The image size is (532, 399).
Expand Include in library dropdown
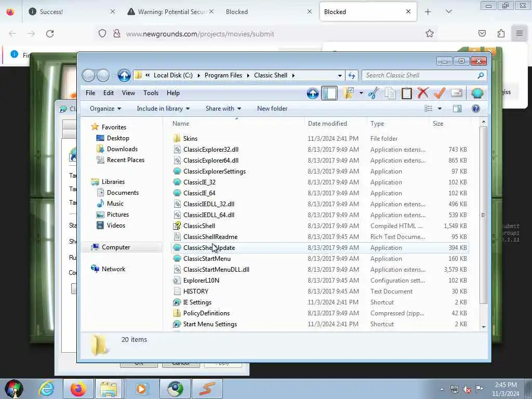[x=163, y=109]
